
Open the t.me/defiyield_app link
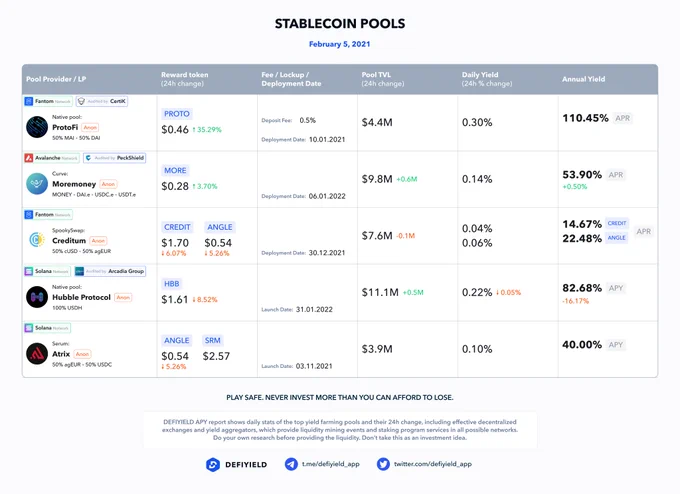coord(331,464)
